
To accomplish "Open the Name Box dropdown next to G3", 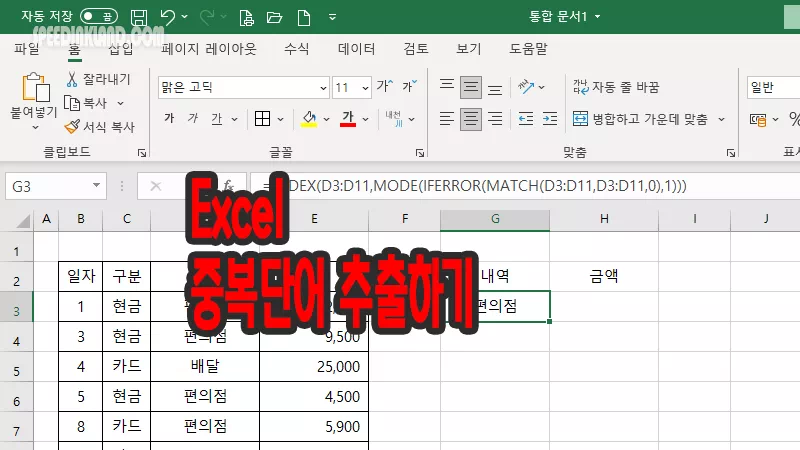I will 97,186.
